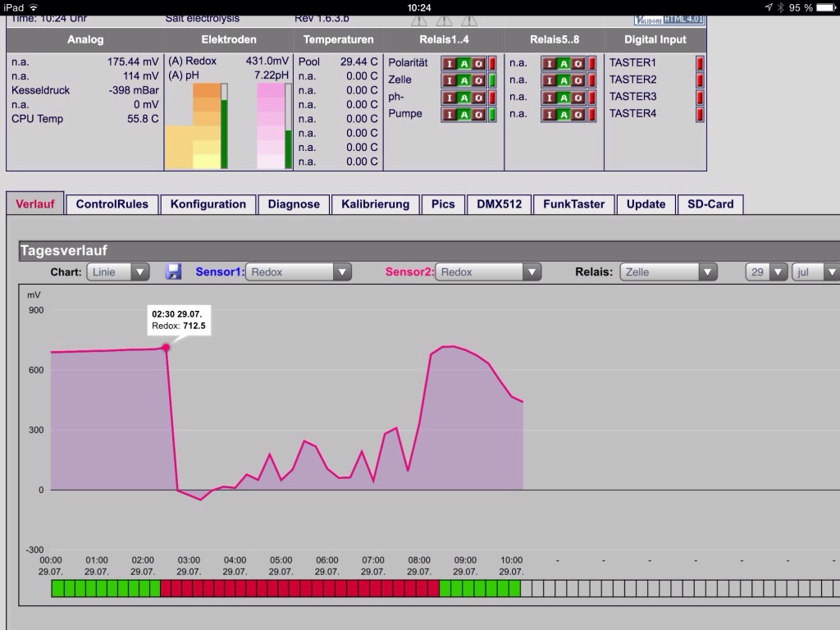Click the TASTER4 red indicator

700,114
